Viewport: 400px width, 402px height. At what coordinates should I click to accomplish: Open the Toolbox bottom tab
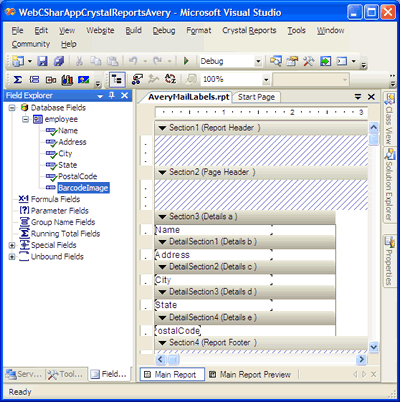coord(66,374)
